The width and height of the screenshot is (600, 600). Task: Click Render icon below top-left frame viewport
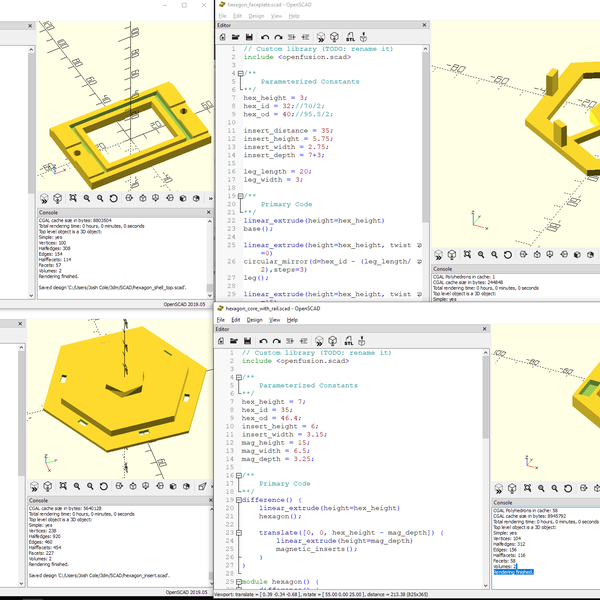[x=57, y=199]
